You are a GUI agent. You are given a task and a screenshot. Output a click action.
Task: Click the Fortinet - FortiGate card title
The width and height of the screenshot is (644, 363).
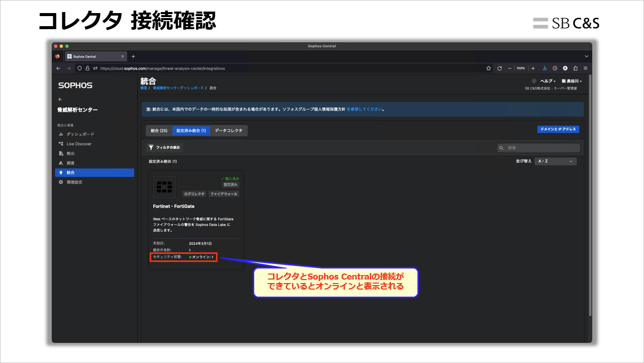click(174, 206)
